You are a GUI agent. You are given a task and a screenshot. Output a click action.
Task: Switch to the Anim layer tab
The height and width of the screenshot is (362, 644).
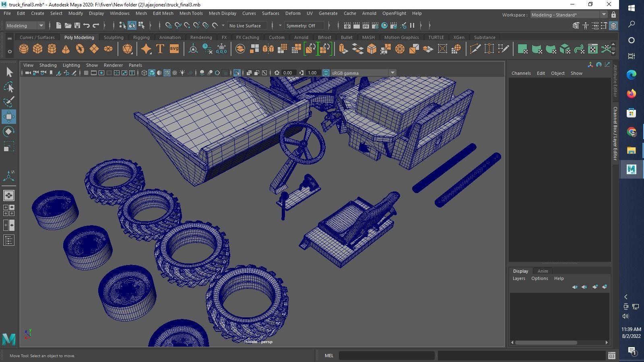pyautogui.click(x=543, y=271)
